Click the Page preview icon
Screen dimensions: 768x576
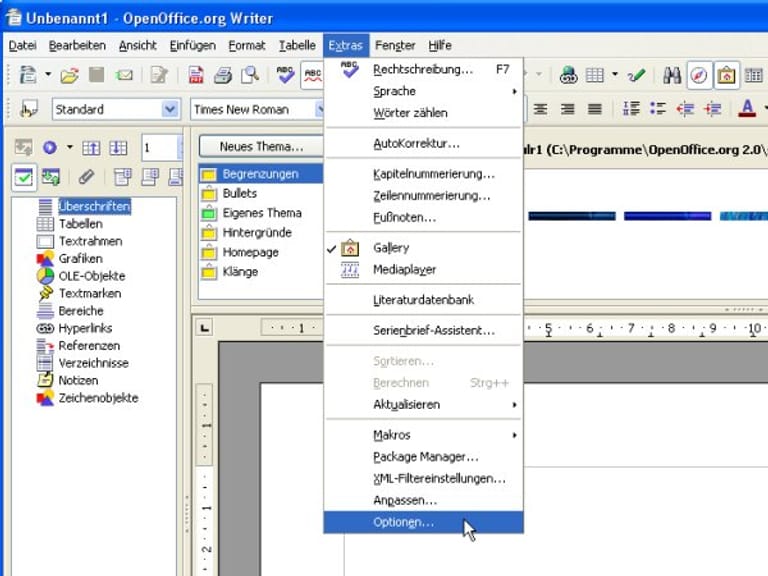tap(250, 75)
